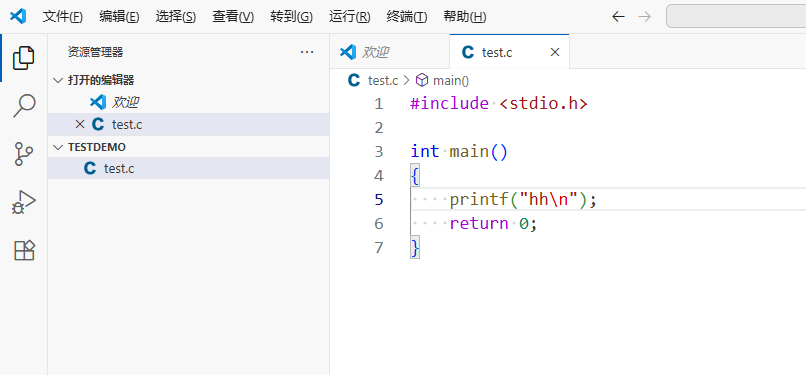
Task: Open the Extensions view icon
Action: [x=24, y=250]
